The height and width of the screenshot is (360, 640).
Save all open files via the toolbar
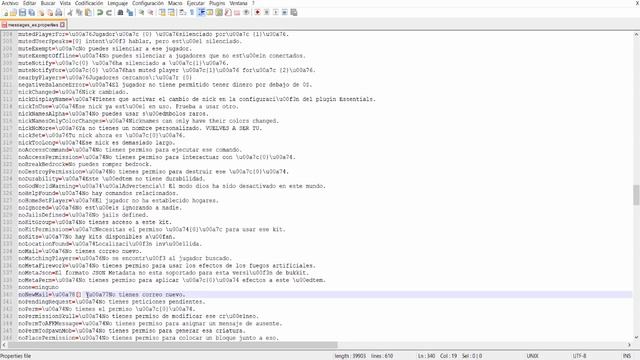pyautogui.click(x=31, y=13)
